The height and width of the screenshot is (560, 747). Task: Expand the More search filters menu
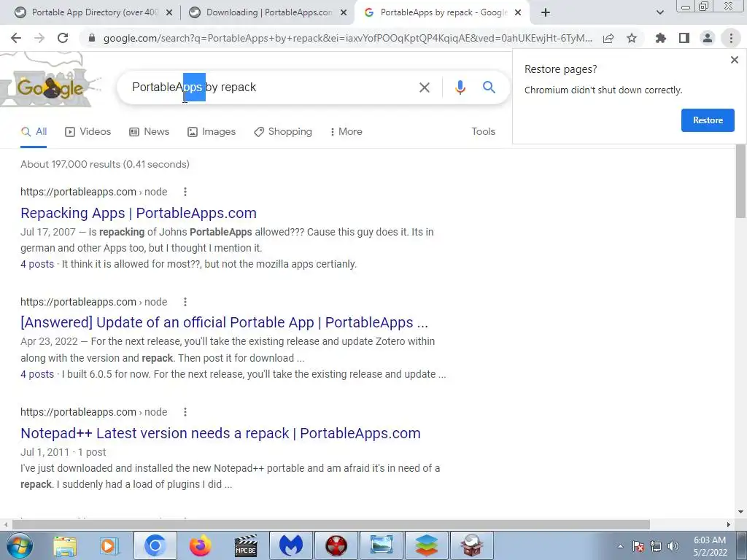point(346,131)
